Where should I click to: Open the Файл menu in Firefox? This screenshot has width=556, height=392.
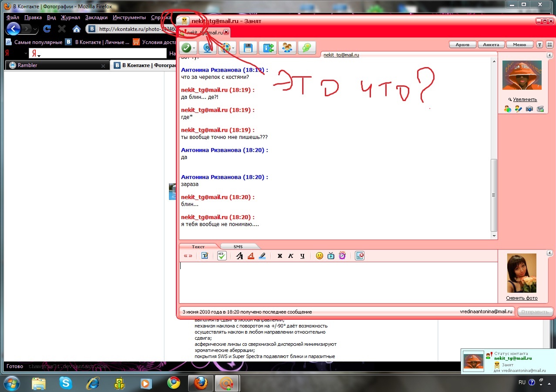[x=13, y=17]
